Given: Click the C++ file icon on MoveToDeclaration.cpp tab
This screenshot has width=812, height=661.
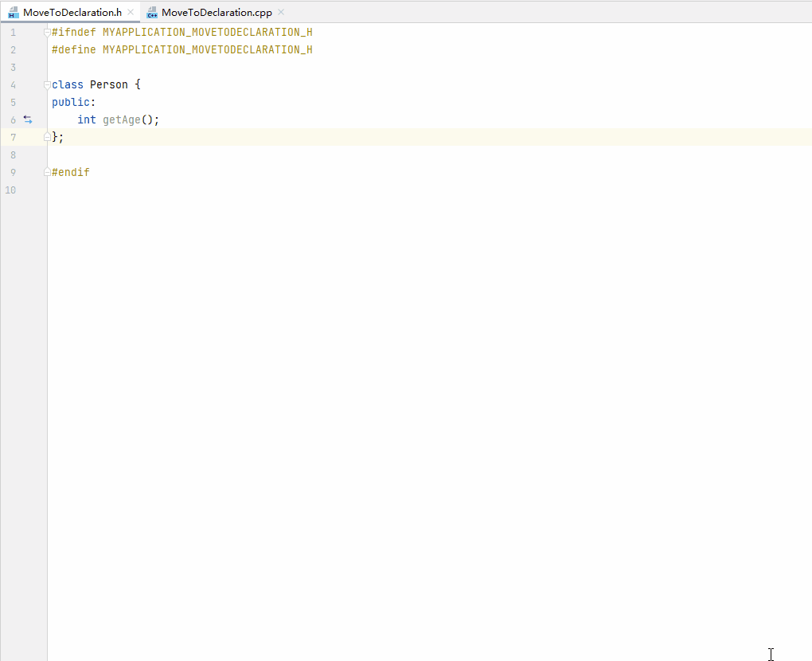Looking at the screenshot, I should pyautogui.click(x=152, y=12).
